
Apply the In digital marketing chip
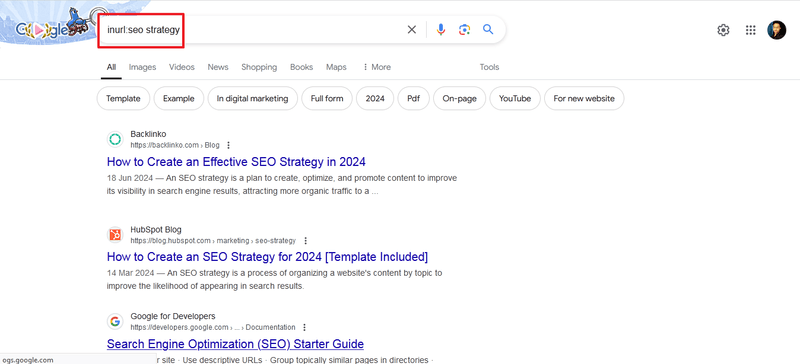(253, 99)
